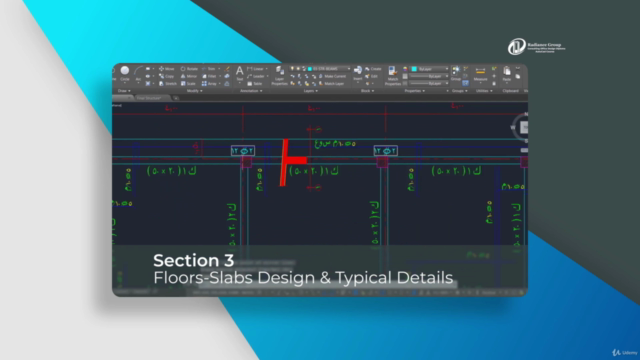This screenshot has height=360, width=640.
Task: Click the Insert block tool
Action: pyautogui.click(x=358, y=73)
